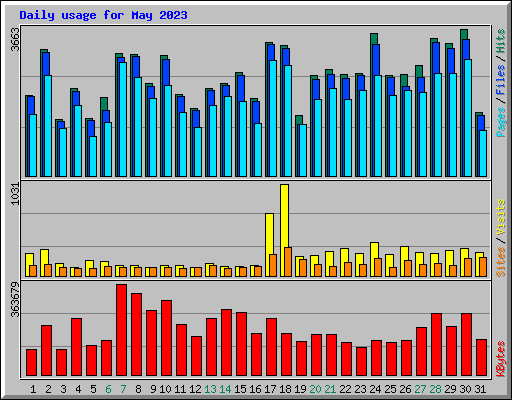Click the 'Hits' legend label
The height and width of the screenshot is (400, 512).
tap(501, 41)
